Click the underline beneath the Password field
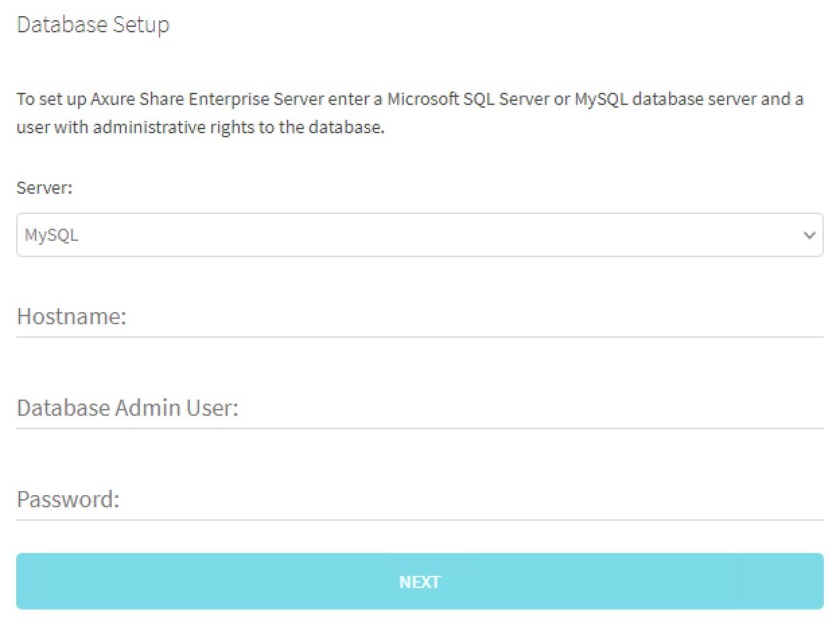The image size is (840, 627). (419, 519)
